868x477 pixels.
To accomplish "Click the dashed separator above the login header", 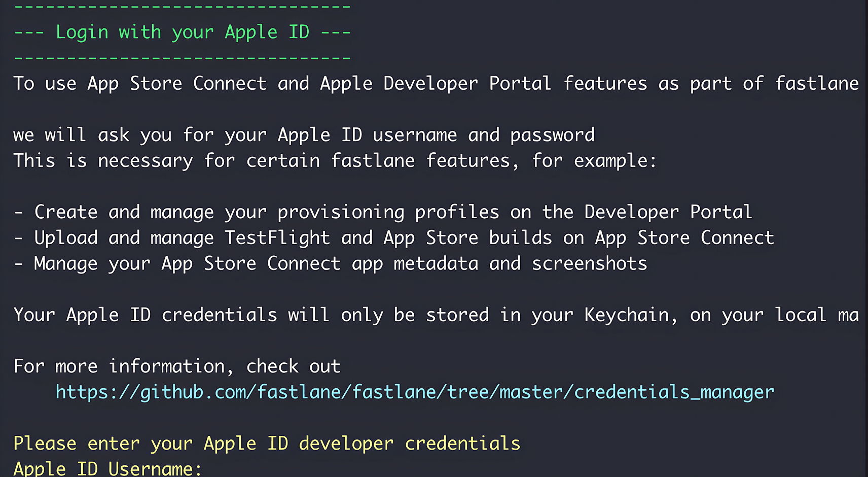I will [183, 6].
